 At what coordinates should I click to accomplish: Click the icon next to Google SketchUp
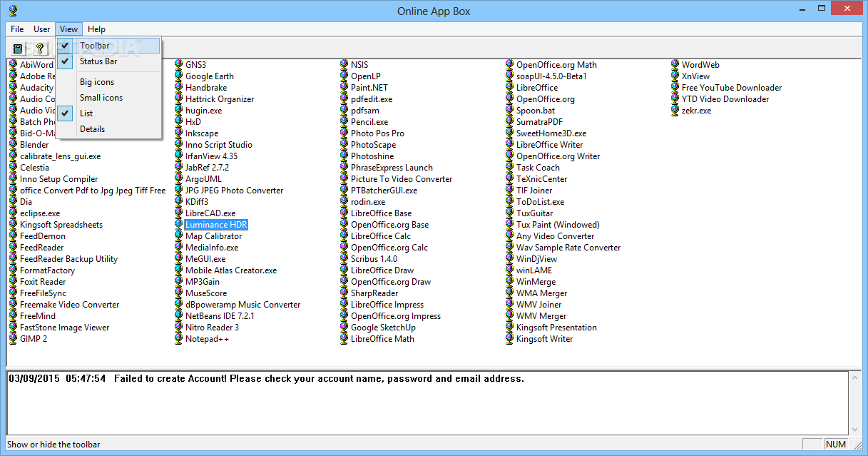click(x=344, y=328)
